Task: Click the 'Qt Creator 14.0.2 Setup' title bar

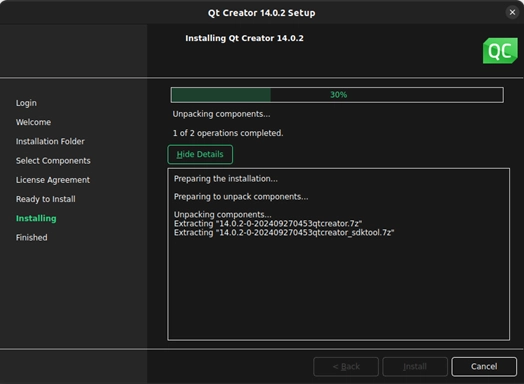Action: point(262,13)
